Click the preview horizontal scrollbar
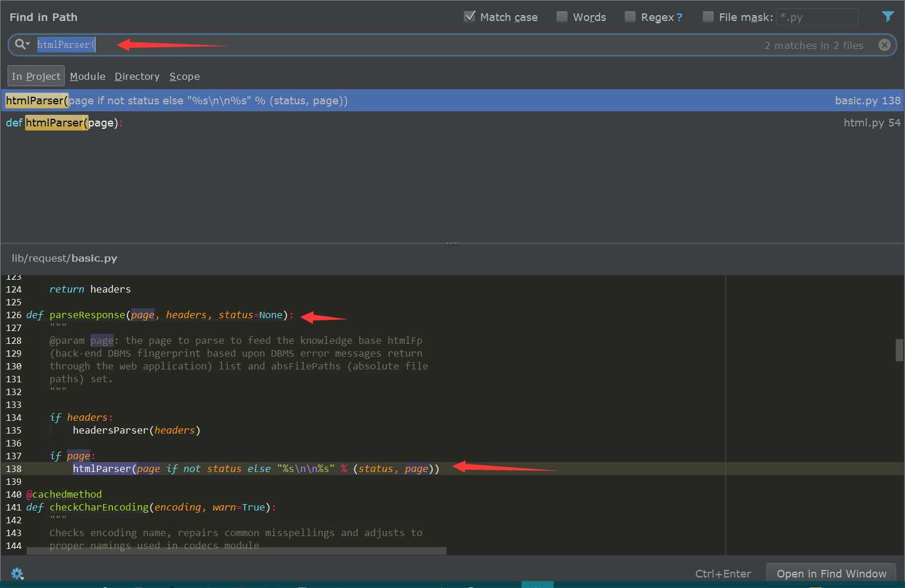 (237, 551)
